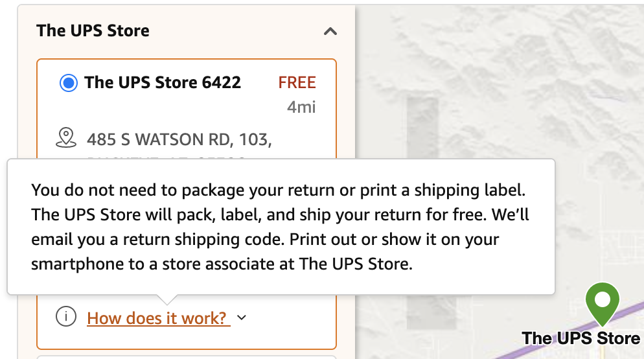Collapse The UPS Store section chevron
644x359 pixels.
[330, 31]
